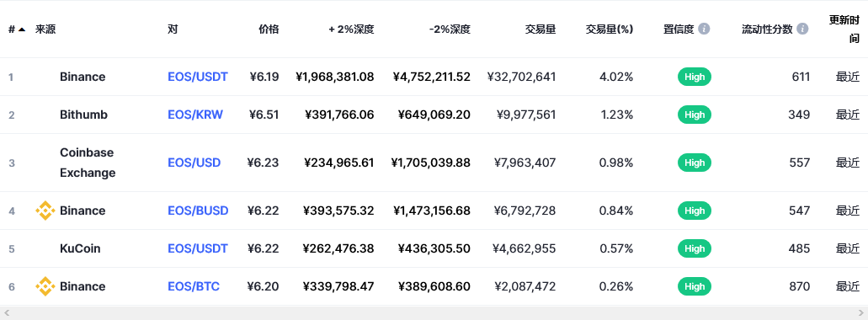This screenshot has width=868, height=320.
Task: Click the info icon next to 流动性分数
Action: (802, 29)
